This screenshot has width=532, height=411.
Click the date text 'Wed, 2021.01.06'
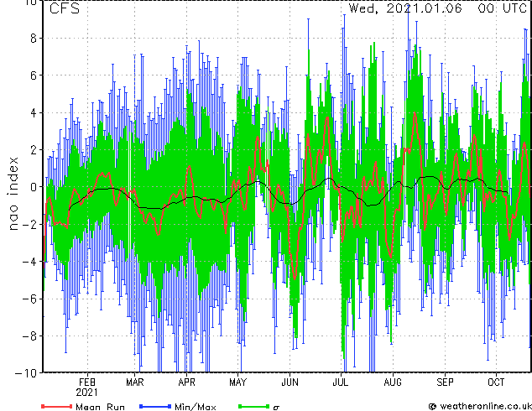click(405, 8)
